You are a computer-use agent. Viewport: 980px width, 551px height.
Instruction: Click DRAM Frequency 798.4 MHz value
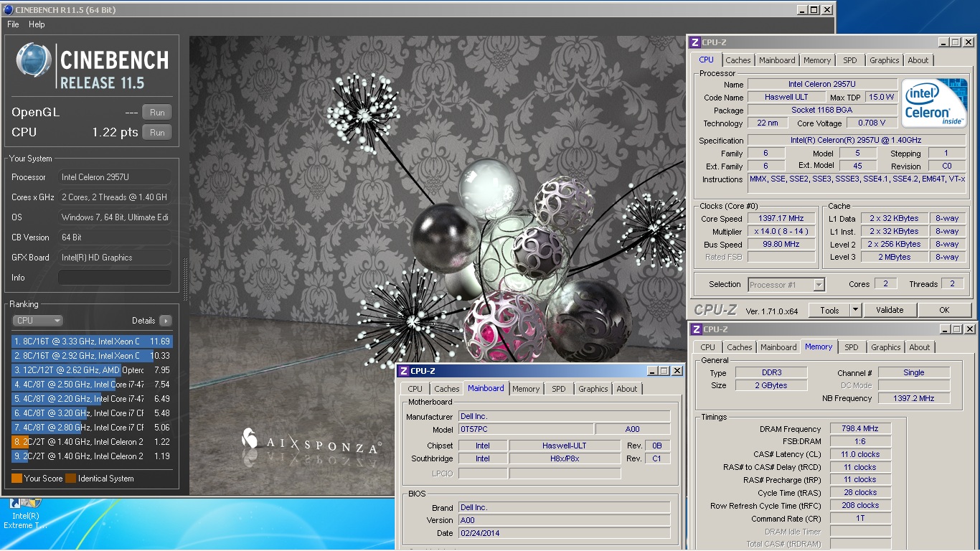860,428
